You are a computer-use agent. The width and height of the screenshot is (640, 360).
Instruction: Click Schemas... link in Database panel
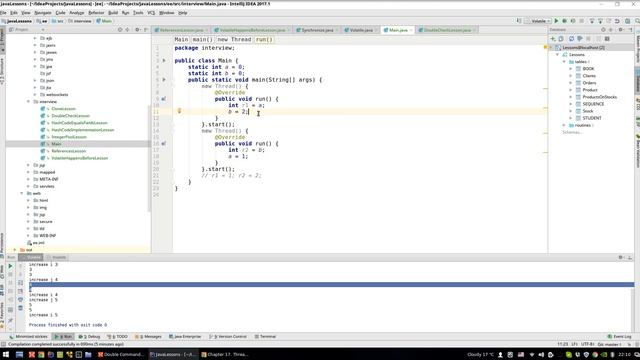[573, 132]
